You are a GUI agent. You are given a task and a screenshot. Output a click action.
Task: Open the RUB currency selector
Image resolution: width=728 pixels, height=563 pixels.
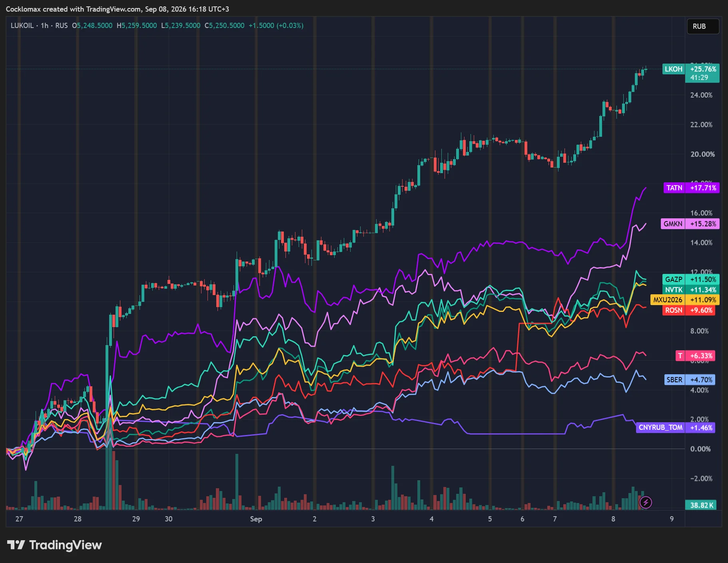tap(703, 26)
